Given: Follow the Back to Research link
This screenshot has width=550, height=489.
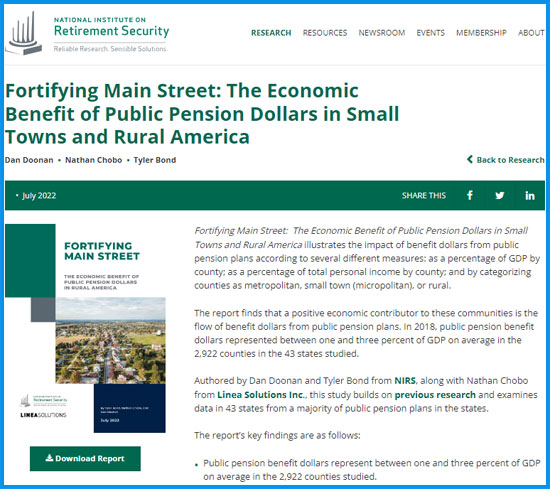Looking at the screenshot, I should click(x=506, y=160).
